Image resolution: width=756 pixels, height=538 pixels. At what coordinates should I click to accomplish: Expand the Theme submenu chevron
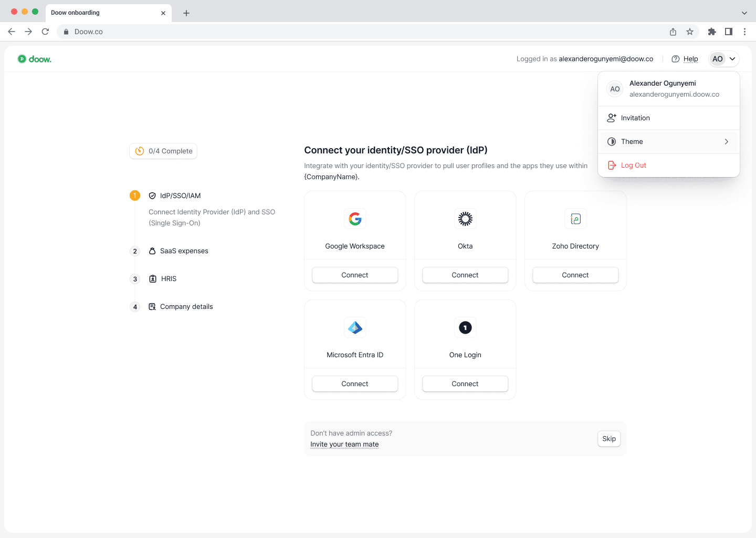tap(727, 141)
